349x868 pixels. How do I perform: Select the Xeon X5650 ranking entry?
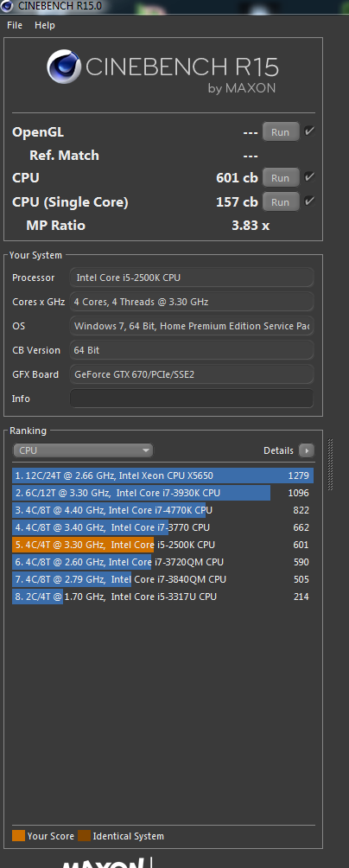coord(162,475)
